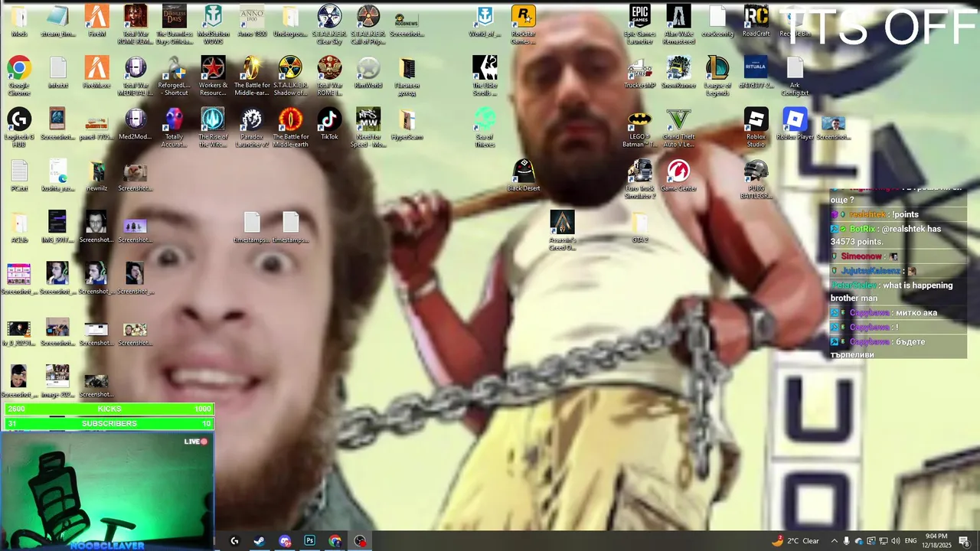
Task: Open the Recycle Bin
Action: pyautogui.click(x=795, y=21)
